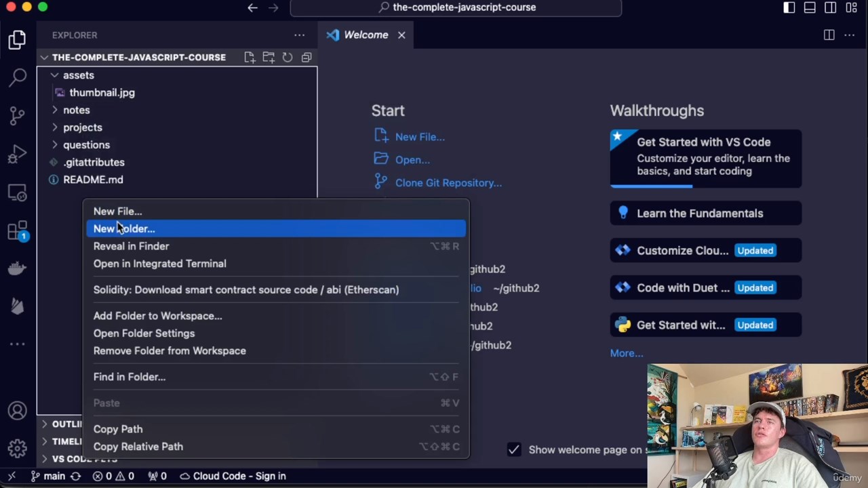Open the Accounts menu icon
Image resolution: width=868 pixels, height=488 pixels.
[18, 410]
